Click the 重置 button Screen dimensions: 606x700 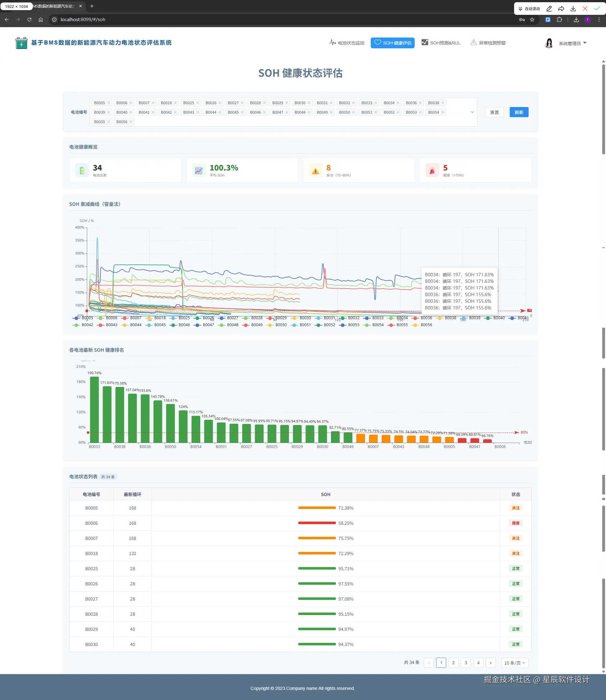point(495,112)
